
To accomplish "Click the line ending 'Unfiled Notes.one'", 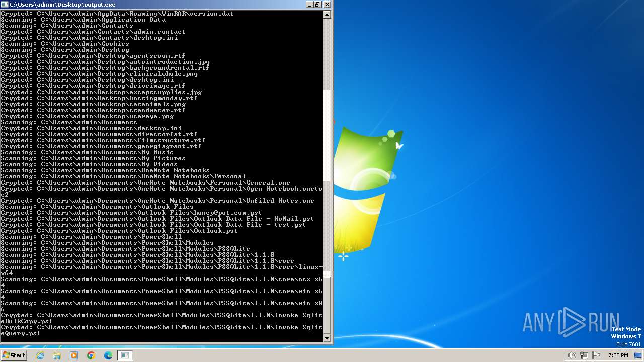I will pyautogui.click(x=157, y=201).
